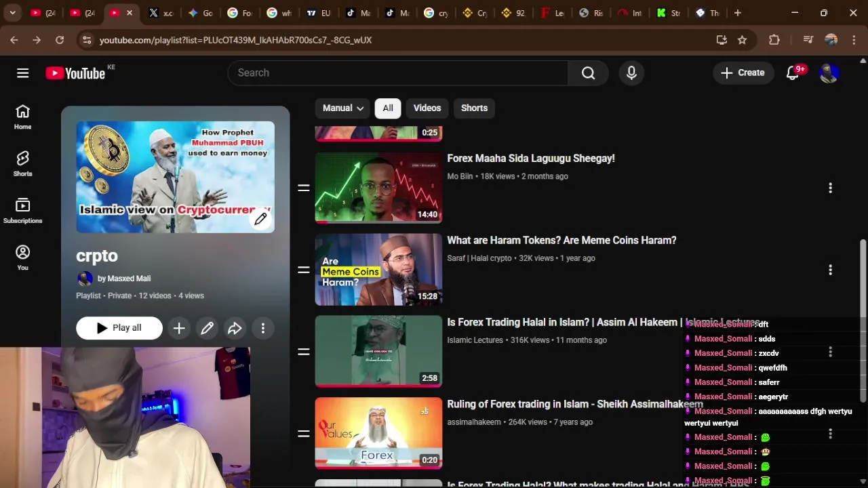Open What are Haram Tokens video title
868x488 pixels.
point(561,241)
